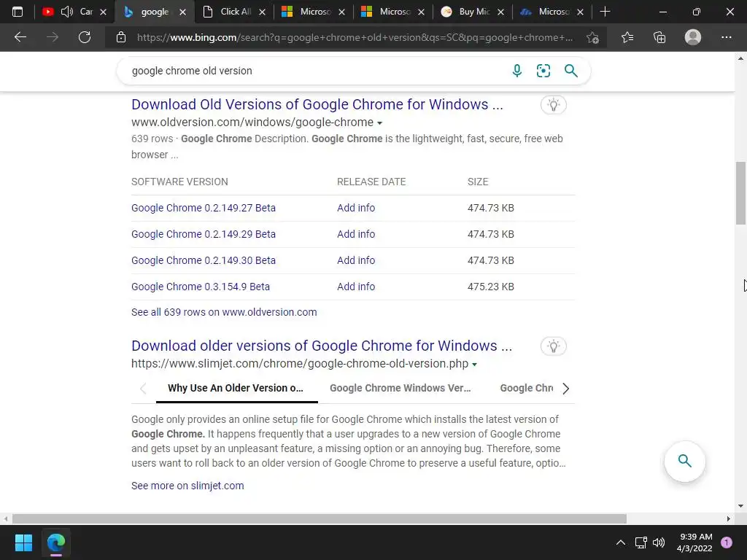The image size is (747, 560).
Task: Click Add info for 0.2.149.30 Beta
Action: [x=356, y=260]
